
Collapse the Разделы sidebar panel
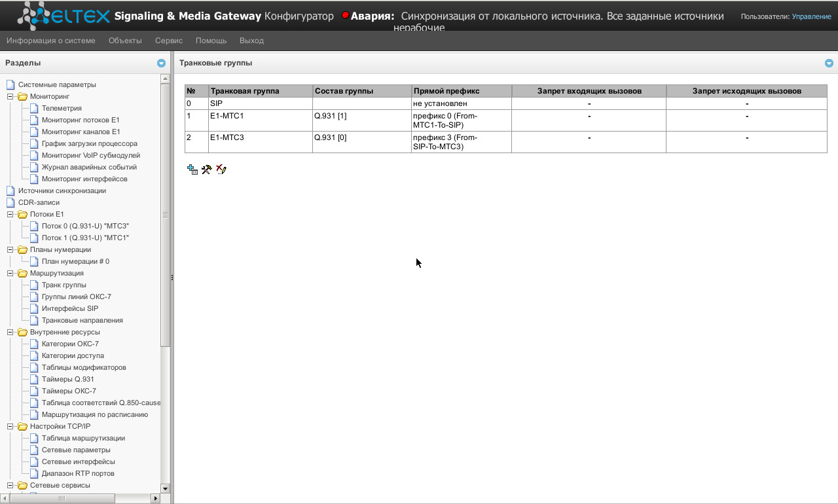162,63
